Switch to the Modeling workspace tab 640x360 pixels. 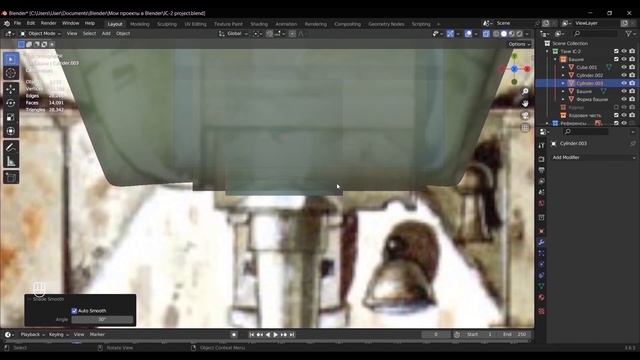pos(140,24)
